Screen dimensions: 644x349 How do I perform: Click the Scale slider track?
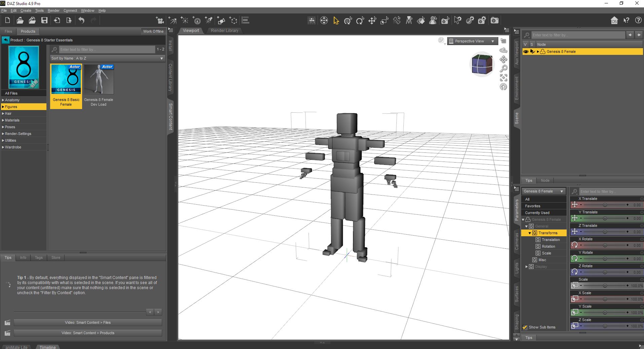click(x=604, y=285)
